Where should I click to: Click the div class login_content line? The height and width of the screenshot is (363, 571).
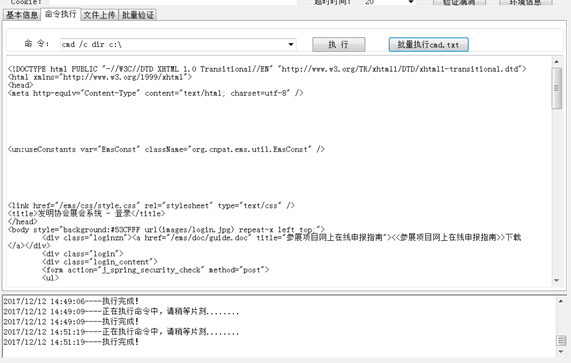point(100,262)
